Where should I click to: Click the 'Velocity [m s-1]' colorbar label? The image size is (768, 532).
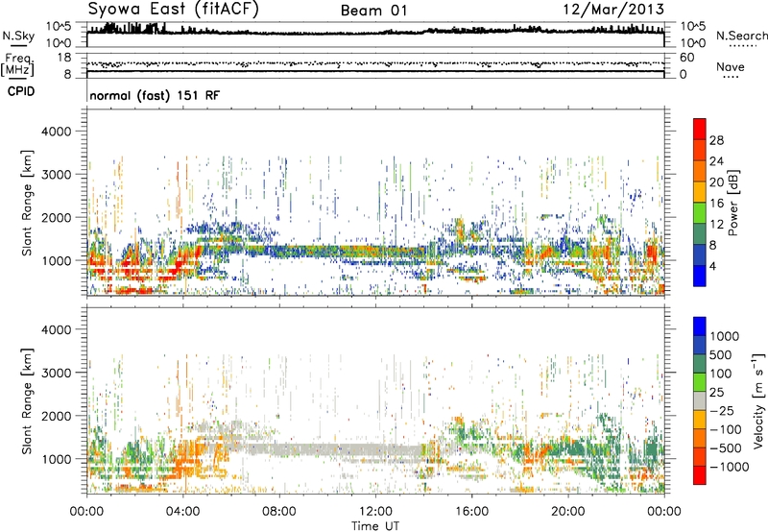pyautogui.click(x=758, y=400)
